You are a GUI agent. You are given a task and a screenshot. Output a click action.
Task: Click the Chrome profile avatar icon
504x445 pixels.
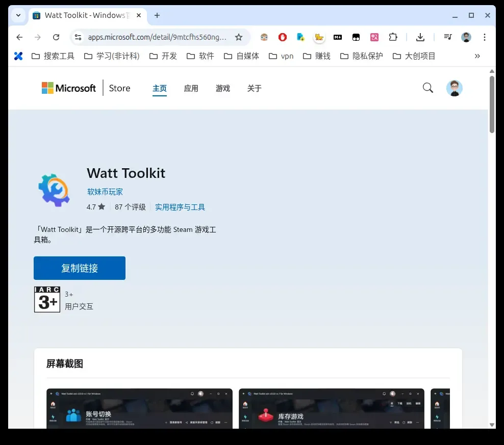466,37
